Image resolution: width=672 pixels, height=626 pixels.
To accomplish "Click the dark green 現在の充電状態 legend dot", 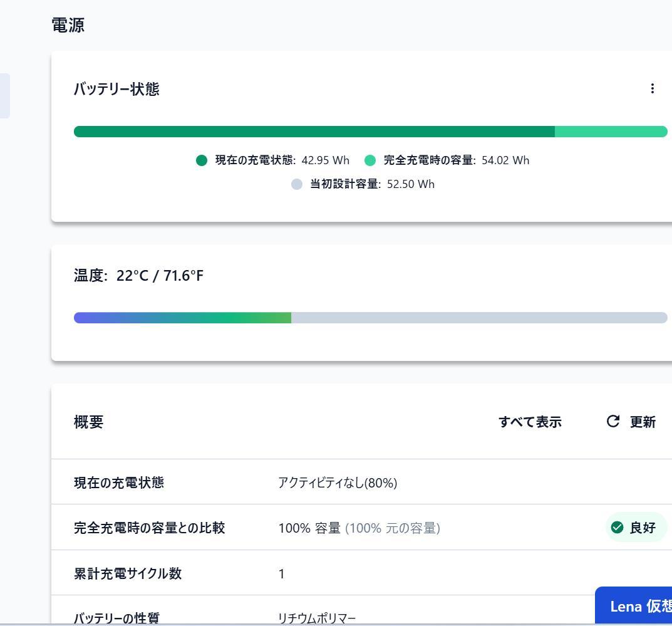I will (x=202, y=160).
